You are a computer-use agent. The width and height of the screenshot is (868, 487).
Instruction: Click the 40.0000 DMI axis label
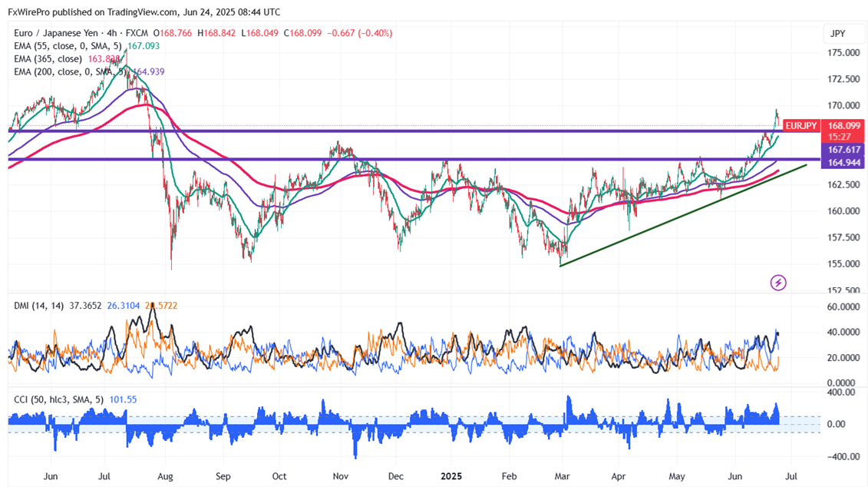(843, 333)
